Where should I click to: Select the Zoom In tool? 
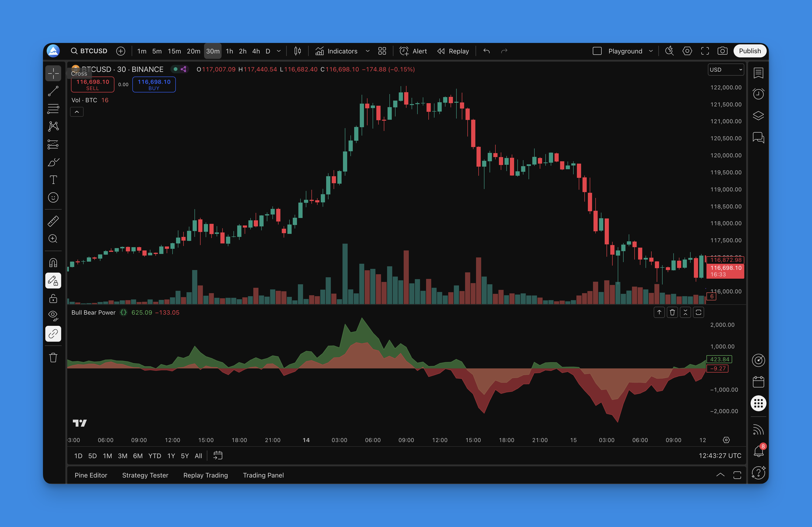click(53, 239)
